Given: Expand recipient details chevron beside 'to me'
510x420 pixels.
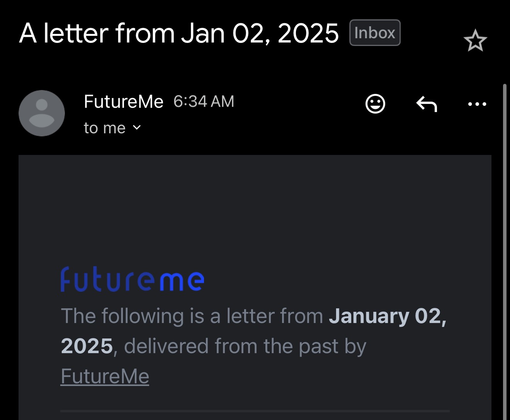Looking at the screenshot, I should (x=137, y=127).
